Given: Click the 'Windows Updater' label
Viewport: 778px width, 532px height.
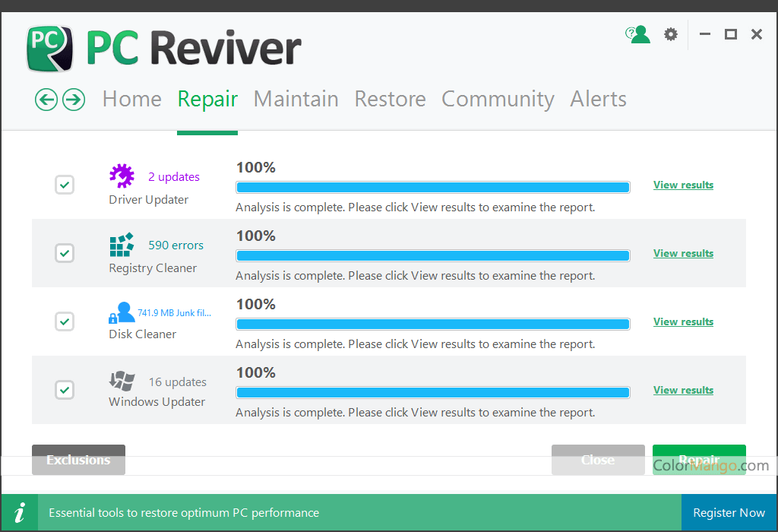Looking at the screenshot, I should click(x=157, y=402).
